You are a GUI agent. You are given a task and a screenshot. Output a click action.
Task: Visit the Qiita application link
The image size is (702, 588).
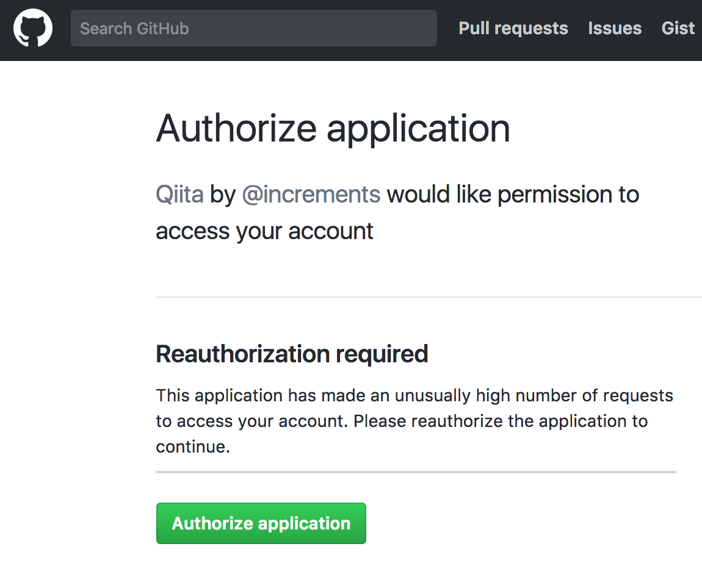tap(179, 194)
